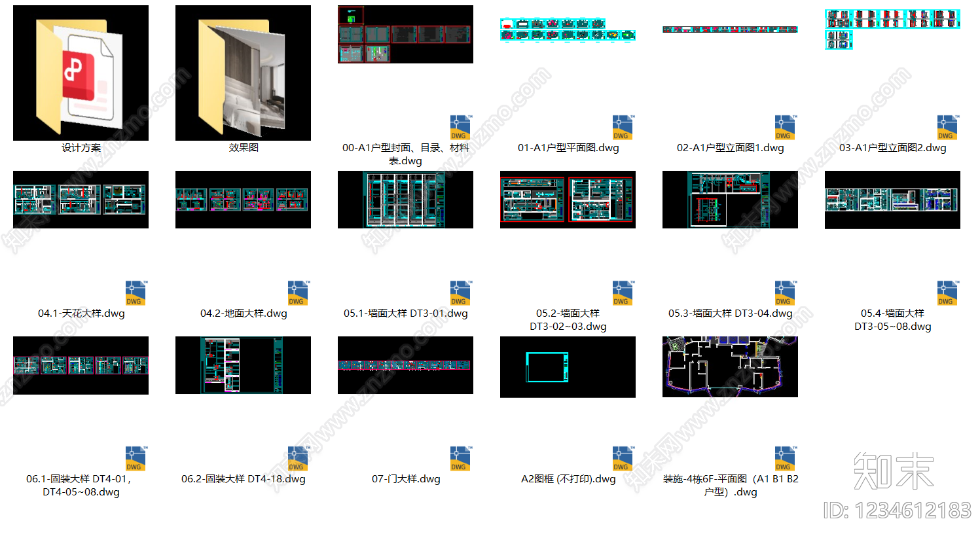Open the 设计方案 folder icon
The image size is (980, 536).
[81, 73]
